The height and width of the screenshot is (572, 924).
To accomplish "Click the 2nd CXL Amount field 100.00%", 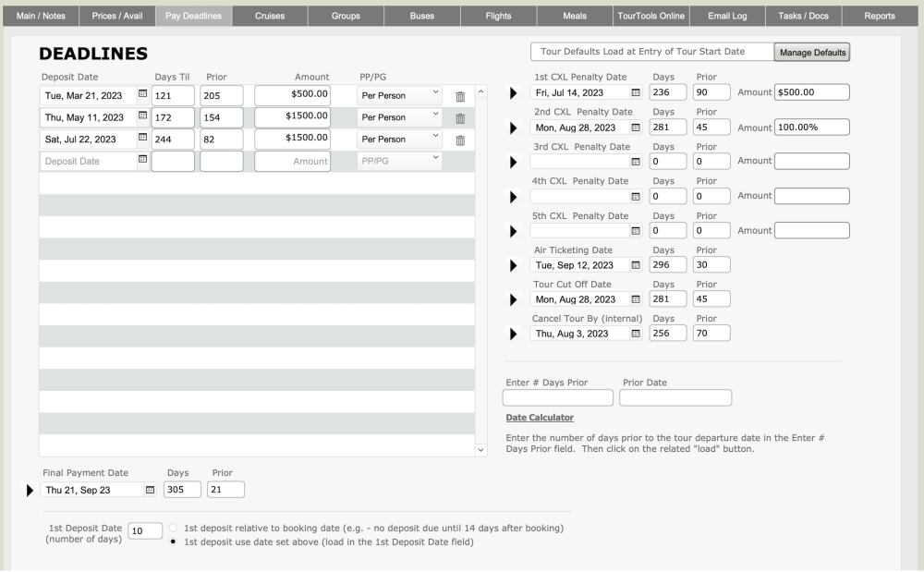I will [x=811, y=128].
